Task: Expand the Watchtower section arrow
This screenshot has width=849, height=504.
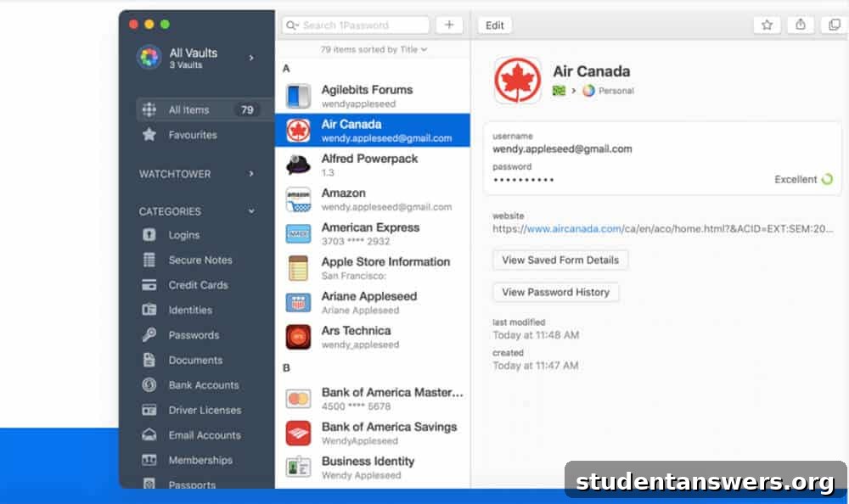Action: (x=251, y=174)
